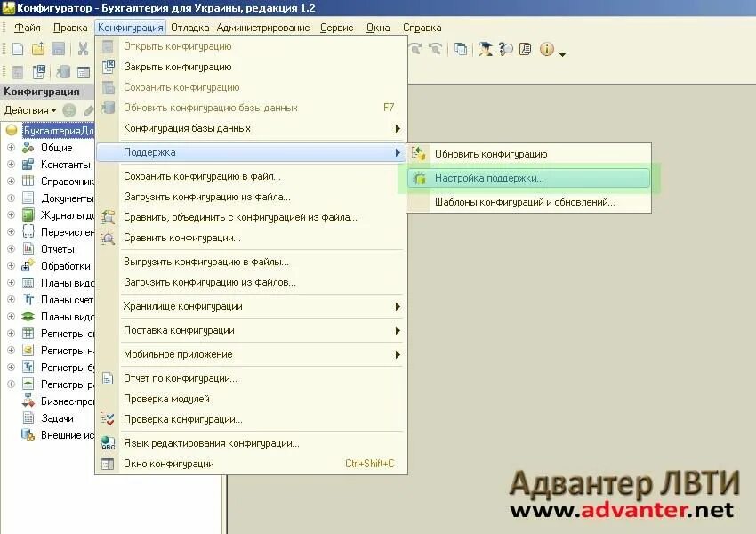Click the new document icon on the toolbar
The image size is (756, 534).
(18, 50)
